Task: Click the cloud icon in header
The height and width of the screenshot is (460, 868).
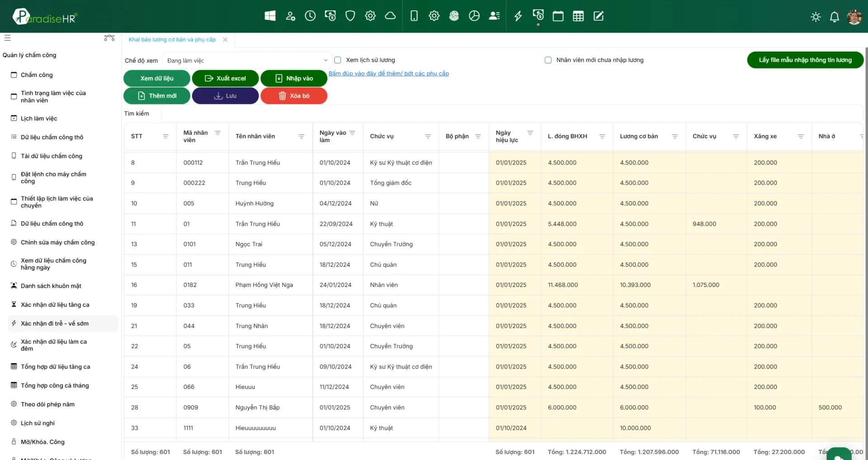Action: [390, 16]
